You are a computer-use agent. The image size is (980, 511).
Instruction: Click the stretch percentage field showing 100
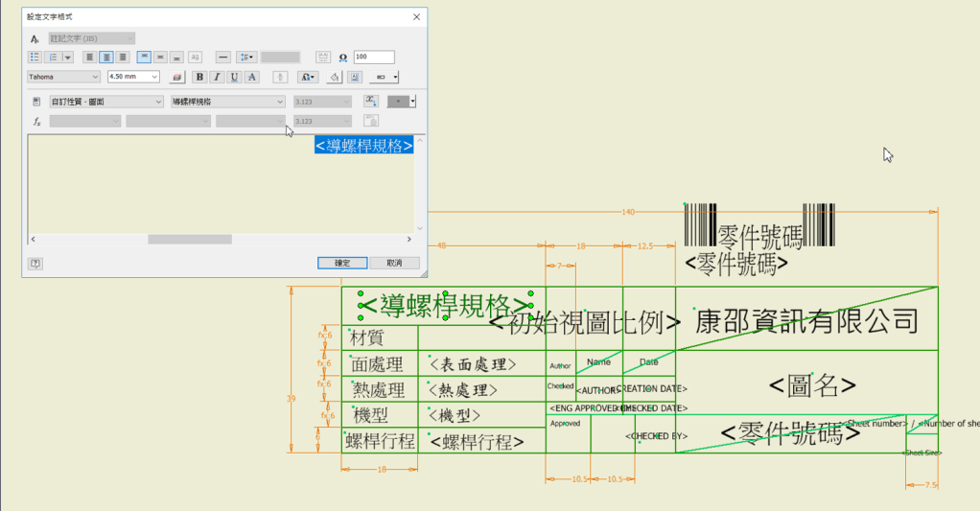373,58
